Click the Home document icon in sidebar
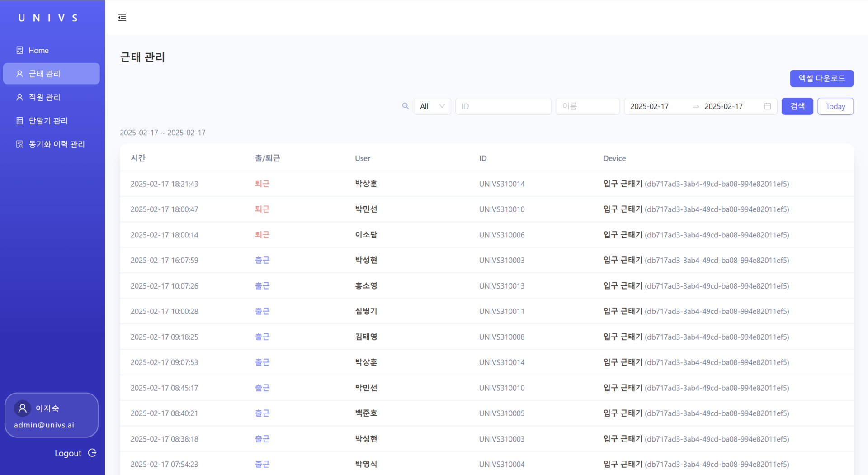868x475 pixels. tap(19, 50)
